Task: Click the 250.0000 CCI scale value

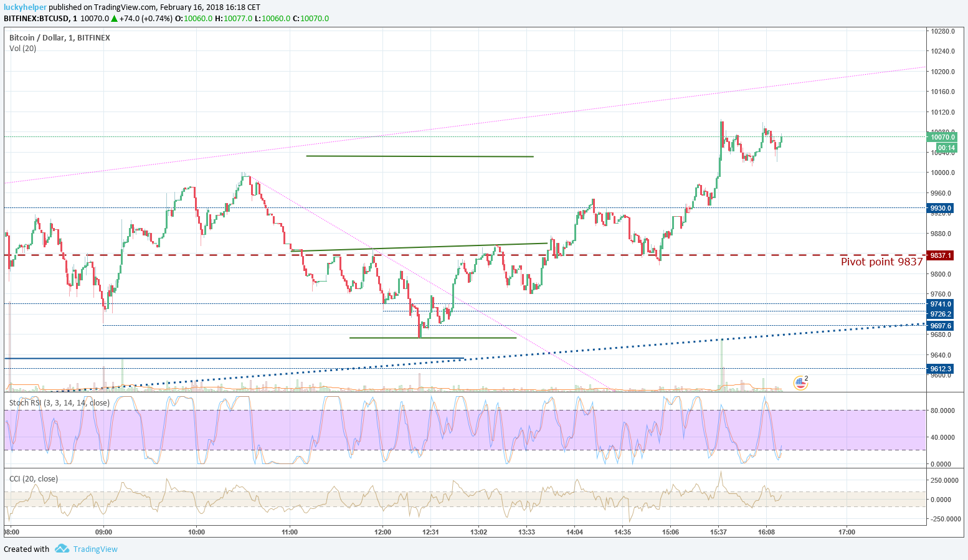Action: (943, 480)
